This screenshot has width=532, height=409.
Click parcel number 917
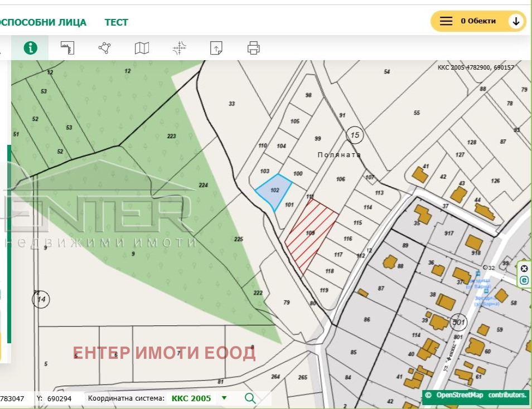[449, 233]
